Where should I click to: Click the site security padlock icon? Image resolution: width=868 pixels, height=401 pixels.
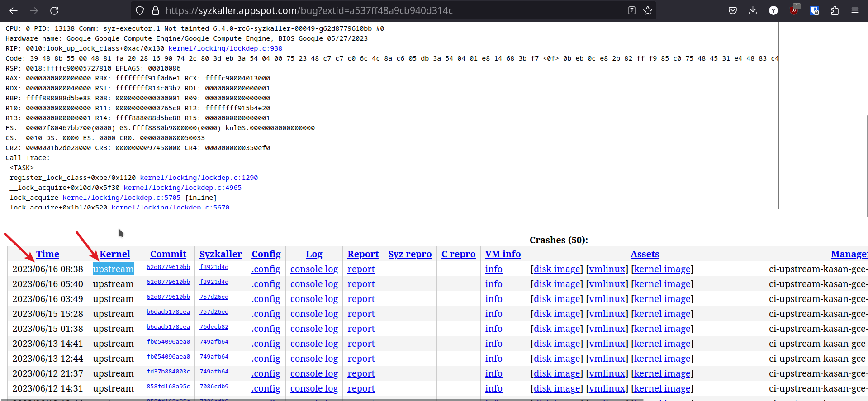(x=155, y=10)
